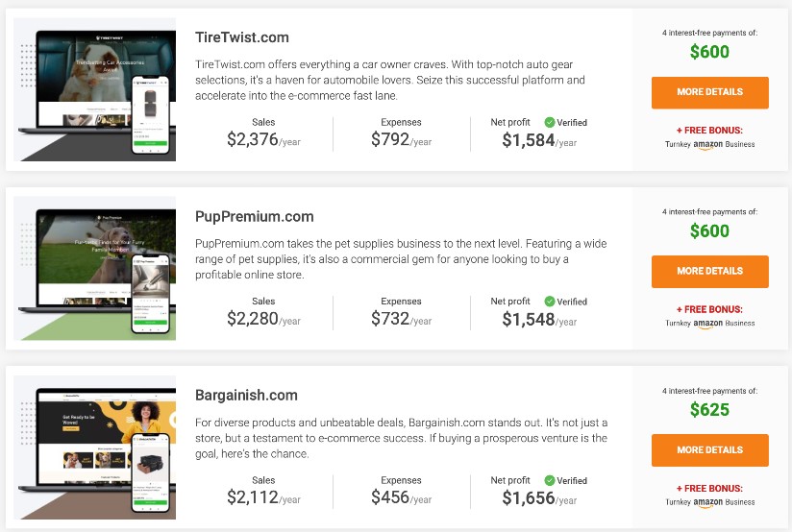
Task: Click the Amazon logo in Bargainish bonus
Action: (x=707, y=502)
